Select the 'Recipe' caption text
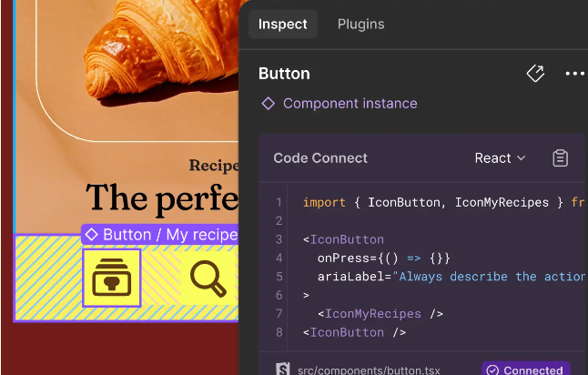Image resolution: width=588 pixels, height=375 pixels. pyautogui.click(x=214, y=166)
